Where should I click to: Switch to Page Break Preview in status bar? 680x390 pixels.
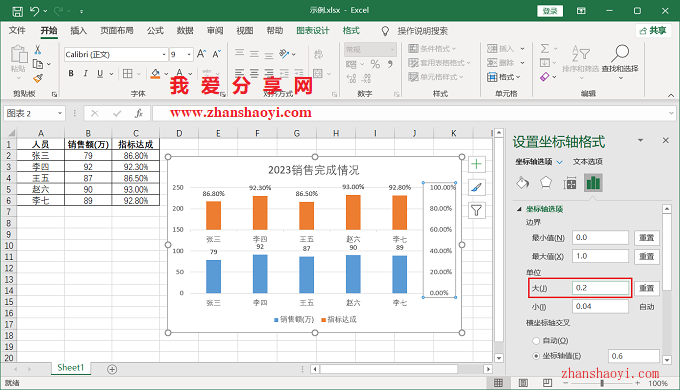pos(547,383)
